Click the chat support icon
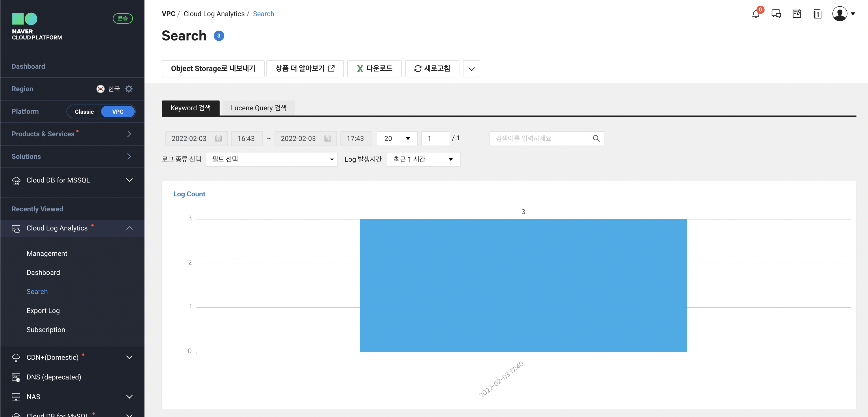 tap(776, 14)
